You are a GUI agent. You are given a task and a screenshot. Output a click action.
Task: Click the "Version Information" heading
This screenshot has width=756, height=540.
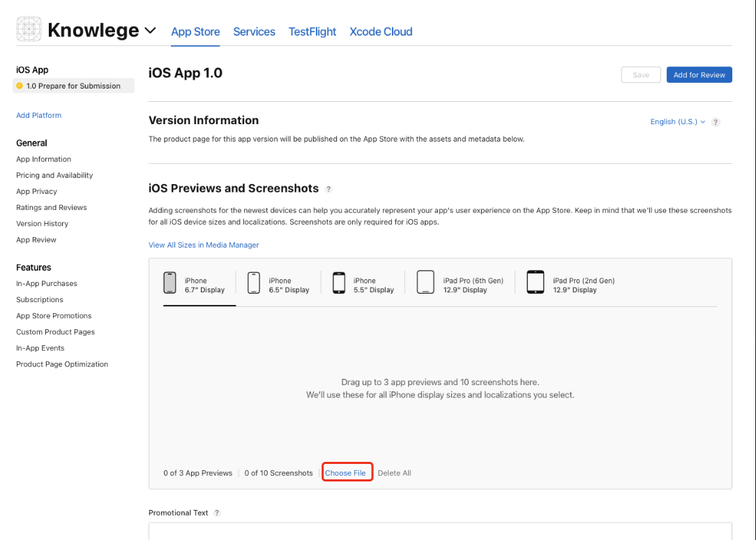(204, 120)
